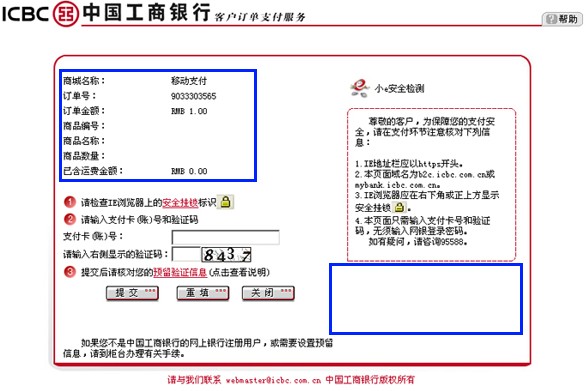
Task: Click the red step 3 number icon
Action: tap(70, 271)
